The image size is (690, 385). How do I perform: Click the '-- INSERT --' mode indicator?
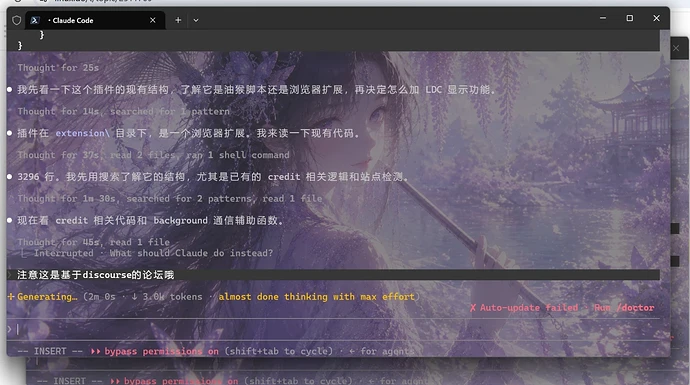(50, 351)
